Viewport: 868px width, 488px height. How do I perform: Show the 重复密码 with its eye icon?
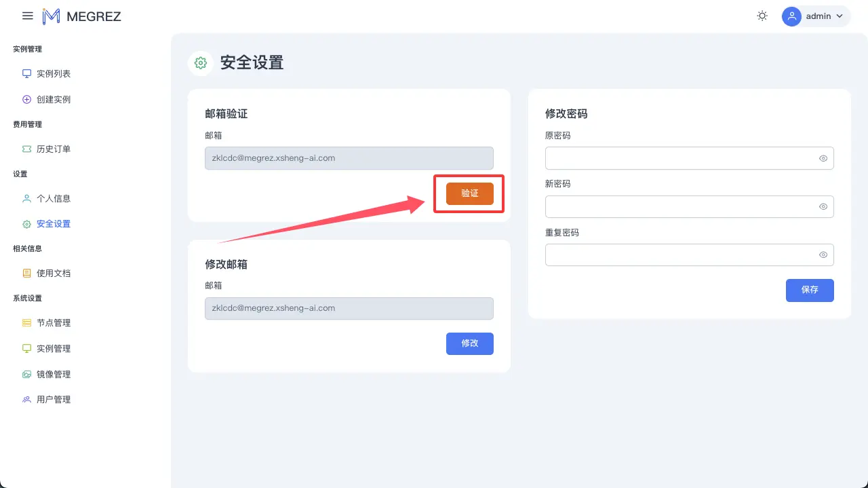click(x=823, y=255)
